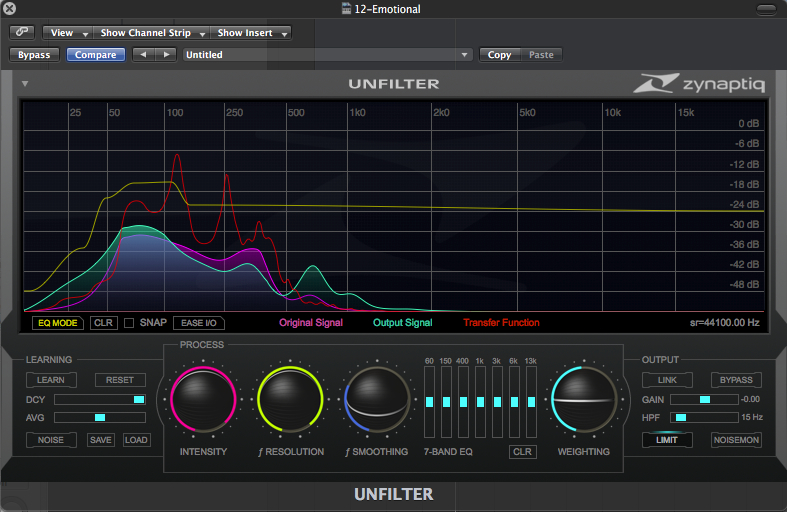Click the Transfer Function legend label

pos(501,323)
